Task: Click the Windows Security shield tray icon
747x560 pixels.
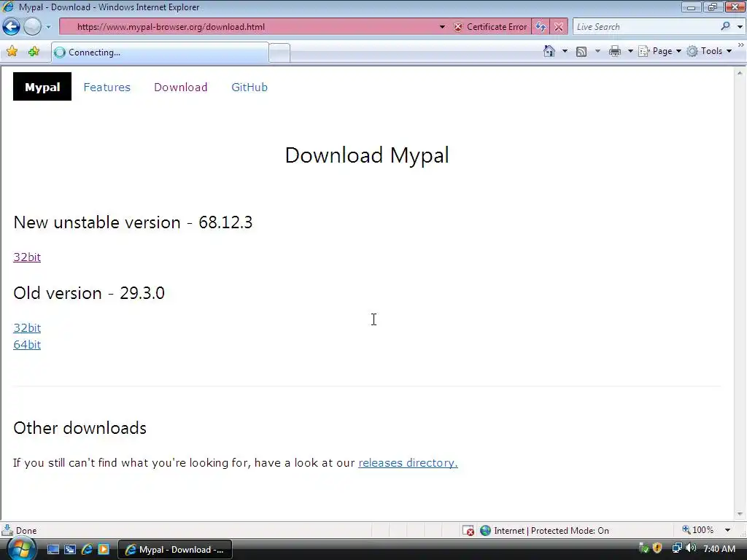Action: pyautogui.click(x=657, y=548)
